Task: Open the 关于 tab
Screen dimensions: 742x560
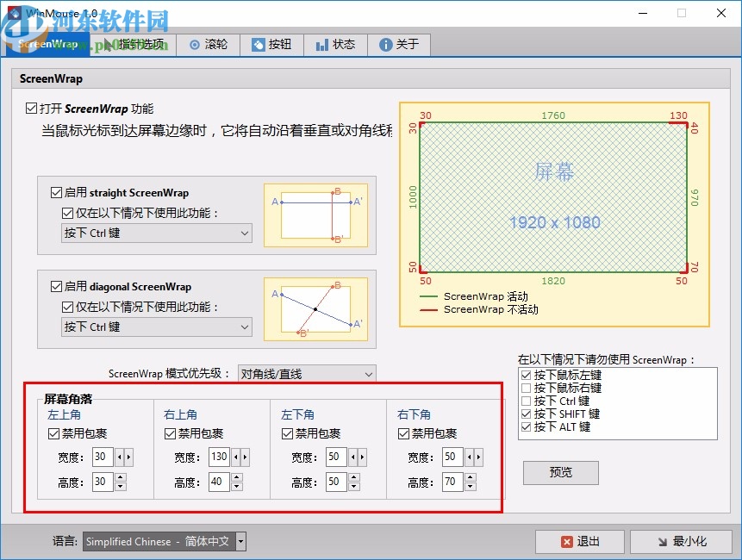Action: coord(399,45)
